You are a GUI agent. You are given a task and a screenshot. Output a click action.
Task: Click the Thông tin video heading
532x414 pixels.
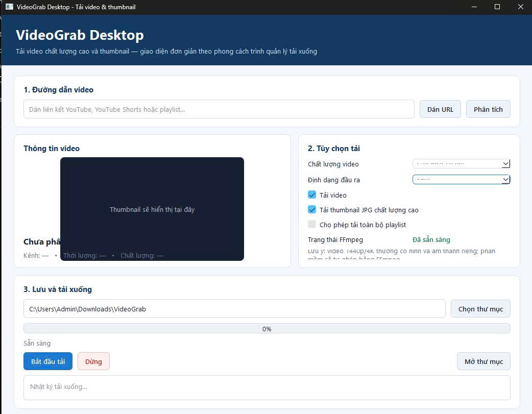coord(52,148)
